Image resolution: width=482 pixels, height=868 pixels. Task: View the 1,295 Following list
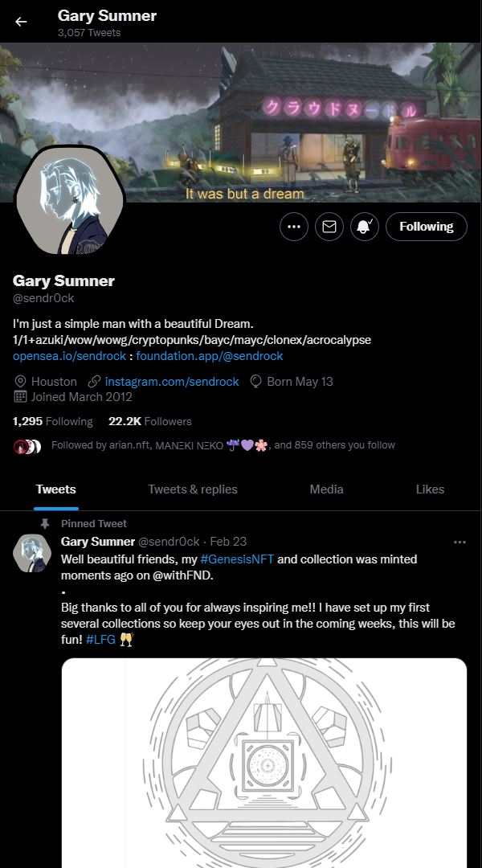click(52, 421)
